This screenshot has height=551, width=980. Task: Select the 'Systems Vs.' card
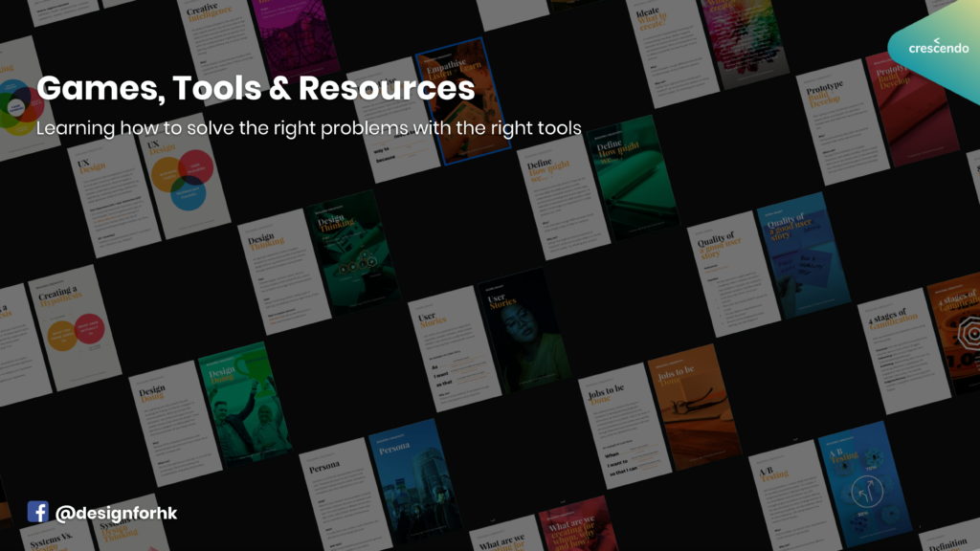(56, 538)
